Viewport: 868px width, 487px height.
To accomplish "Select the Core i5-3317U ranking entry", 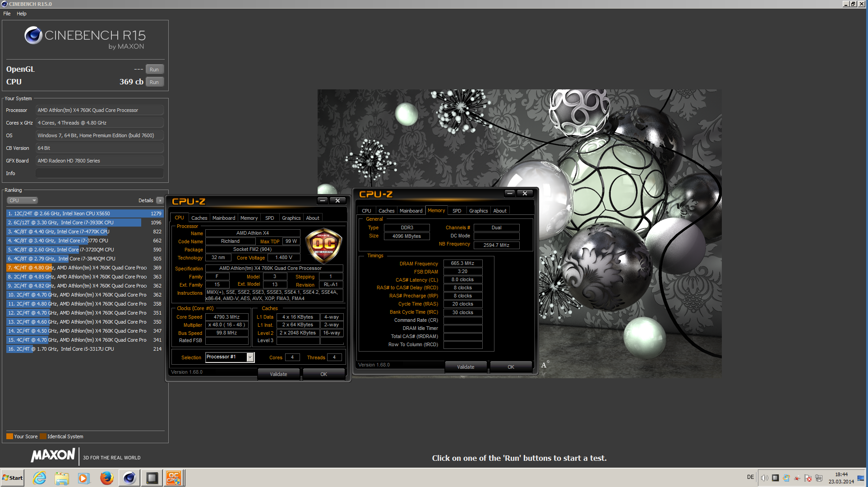I will [85, 349].
